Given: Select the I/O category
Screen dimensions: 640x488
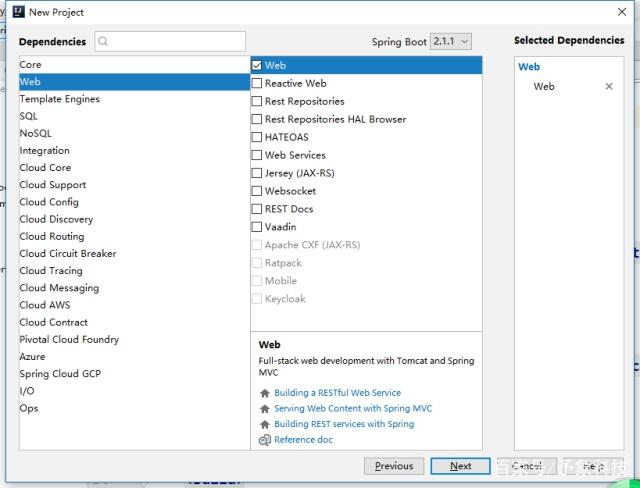Looking at the screenshot, I should click(134, 390).
